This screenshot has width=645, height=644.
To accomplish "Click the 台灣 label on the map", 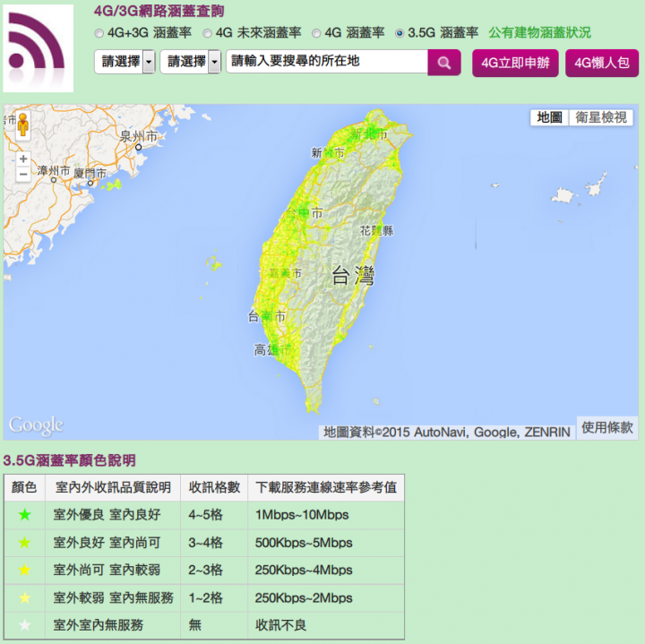I will coord(353,275).
